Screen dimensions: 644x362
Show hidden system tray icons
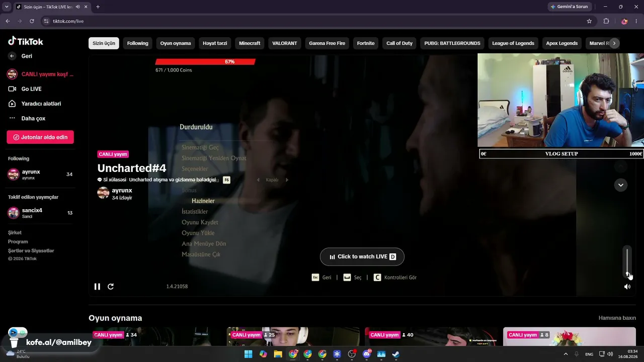coord(566,354)
